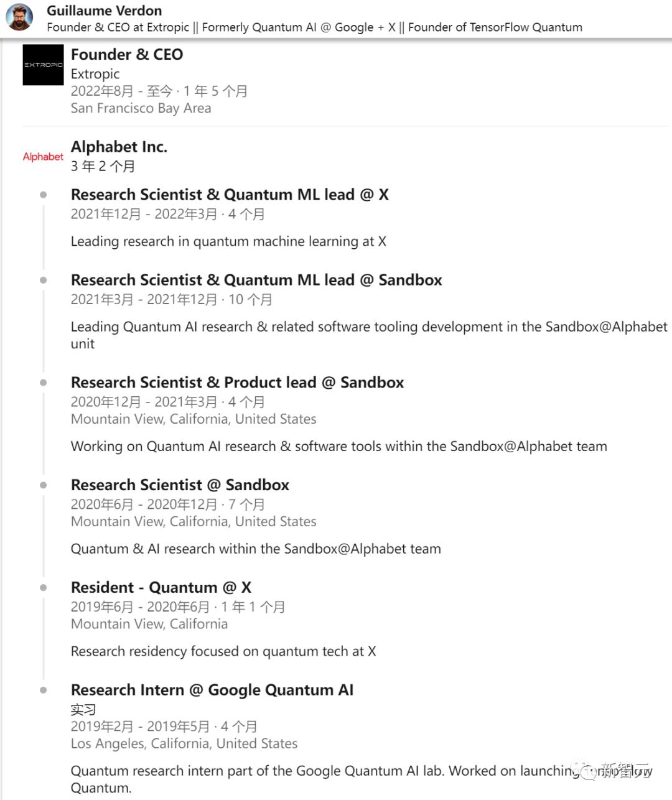Click the red Alphabet logo
This screenshot has width=672, height=800.
[x=43, y=157]
